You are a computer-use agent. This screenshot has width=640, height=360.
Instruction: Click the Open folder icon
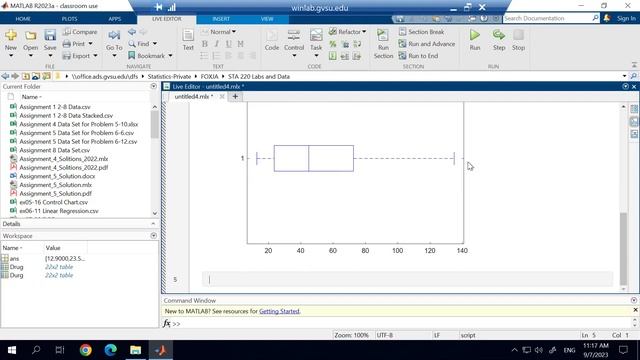coord(31,36)
